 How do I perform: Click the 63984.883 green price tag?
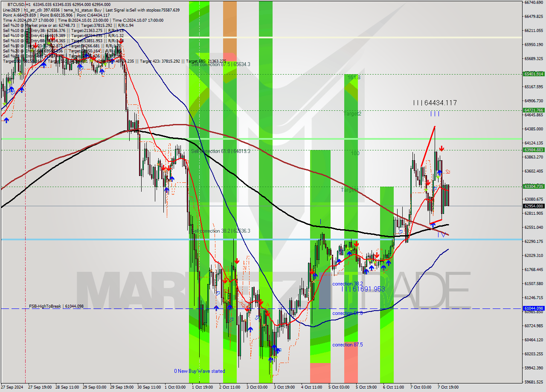point(534,150)
